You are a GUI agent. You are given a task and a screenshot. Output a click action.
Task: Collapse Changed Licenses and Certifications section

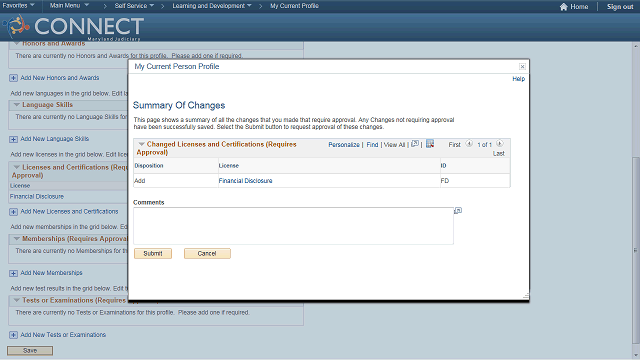pos(141,144)
